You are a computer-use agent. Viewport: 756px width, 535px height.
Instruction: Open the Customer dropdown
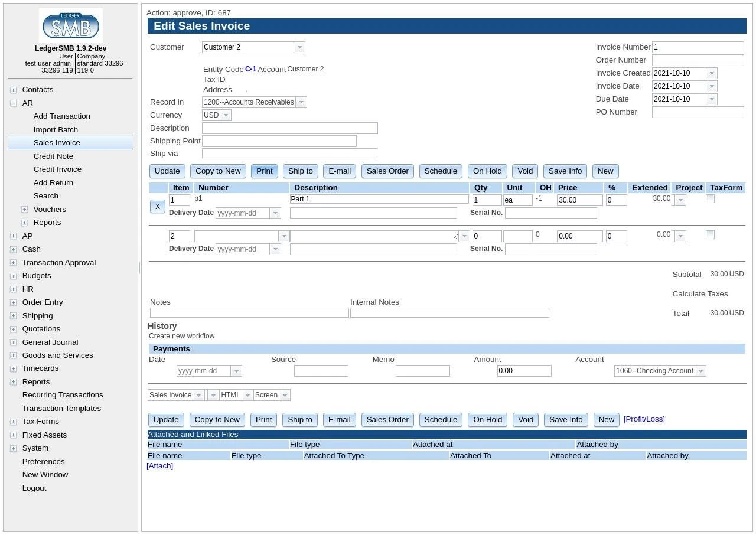299,47
